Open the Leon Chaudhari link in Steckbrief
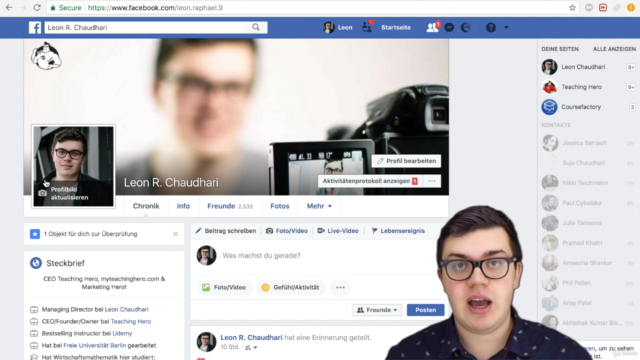640x360 pixels. click(x=127, y=309)
